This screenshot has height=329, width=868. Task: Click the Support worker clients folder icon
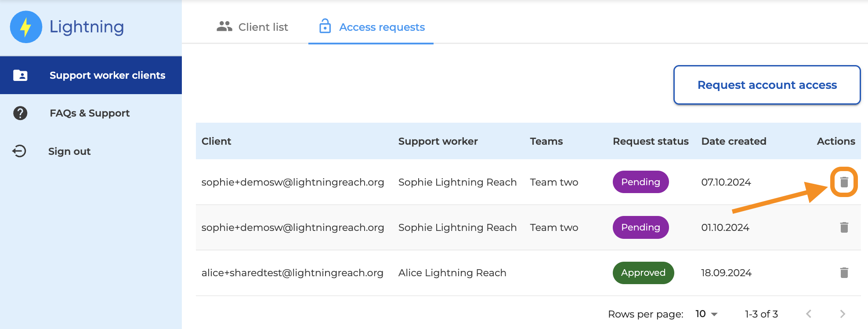coord(20,75)
